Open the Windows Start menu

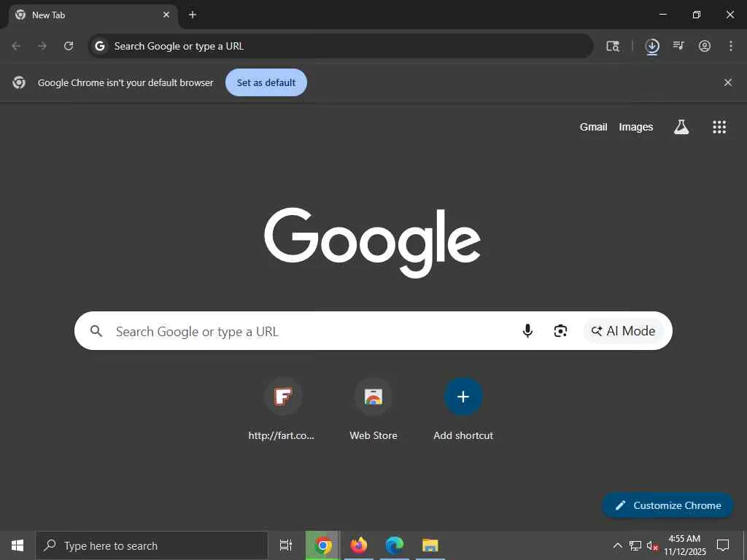pyautogui.click(x=18, y=545)
